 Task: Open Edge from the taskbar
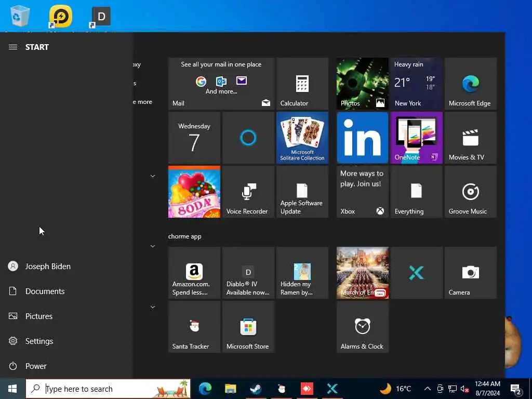tap(205, 389)
